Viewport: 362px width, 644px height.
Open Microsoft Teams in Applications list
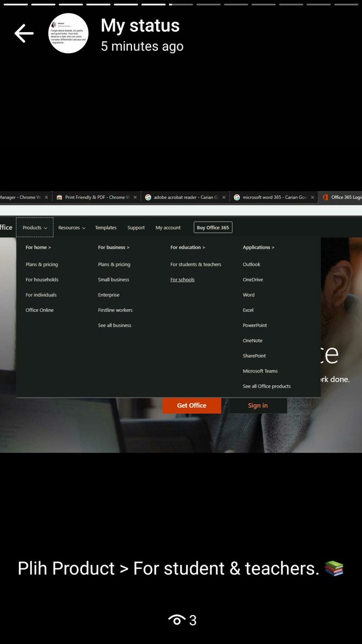pyautogui.click(x=260, y=371)
